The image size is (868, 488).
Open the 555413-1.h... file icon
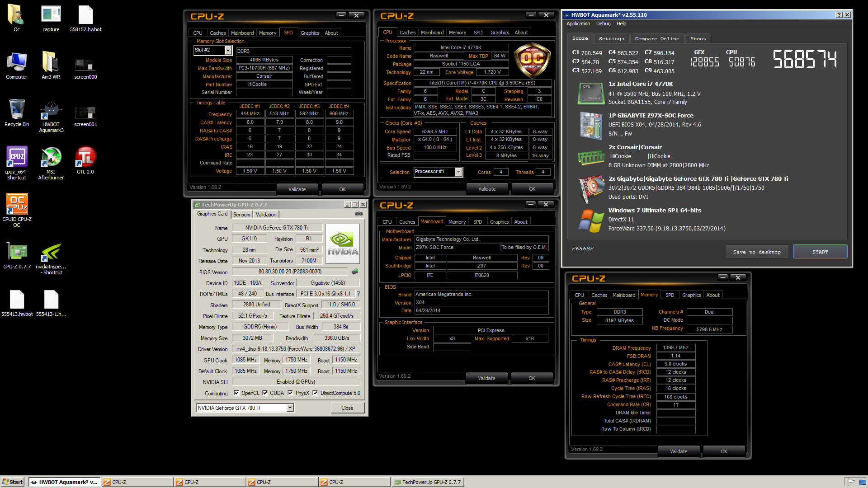pos(51,303)
